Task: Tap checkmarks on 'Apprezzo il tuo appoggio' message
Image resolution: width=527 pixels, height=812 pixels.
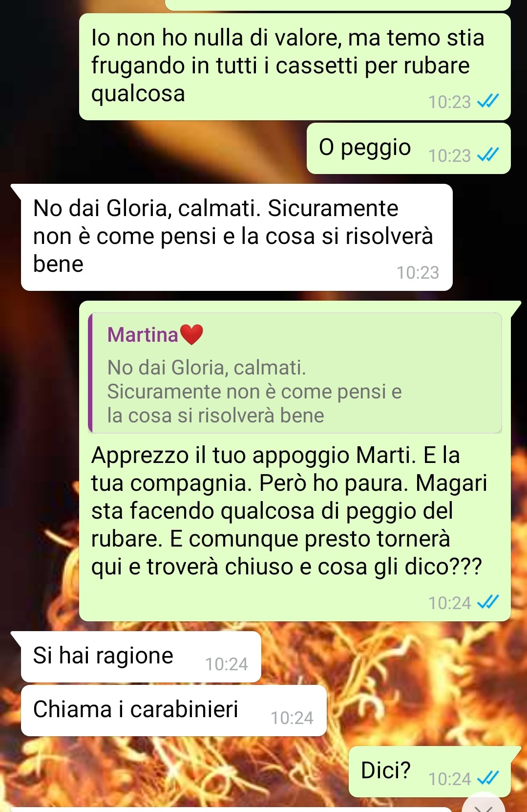Action: click(x=487, y=603)
